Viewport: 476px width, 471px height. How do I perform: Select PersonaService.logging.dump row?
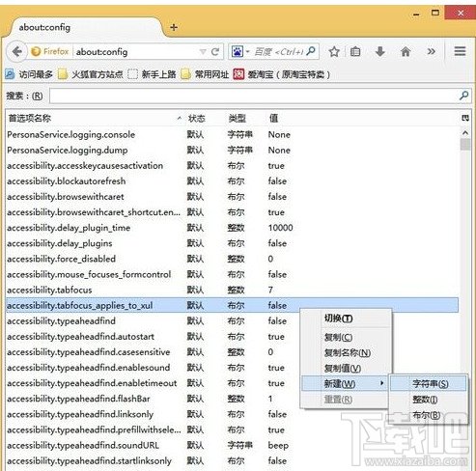click(232, 150)
